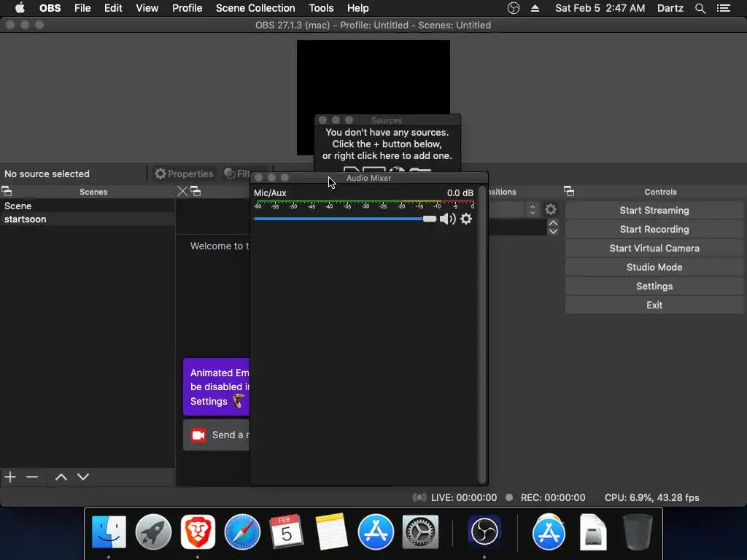
Task: Open Launchpad from the Dock
Action: tap(153, 532)
